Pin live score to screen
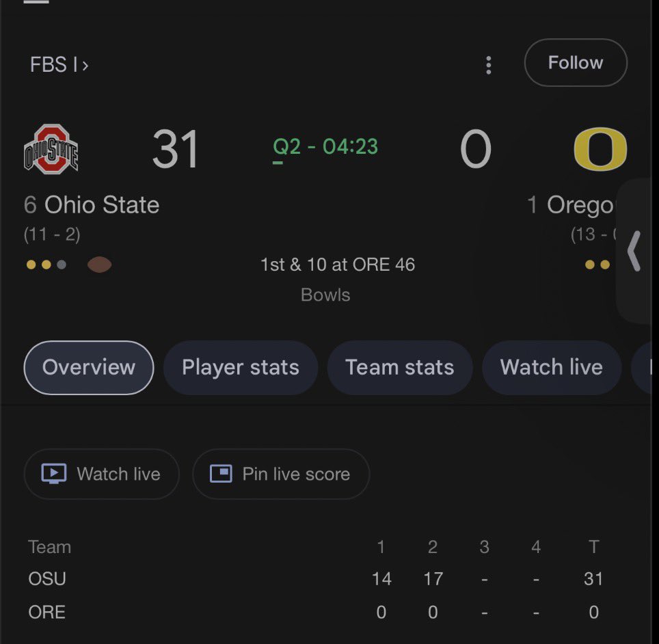 (281, 474)
